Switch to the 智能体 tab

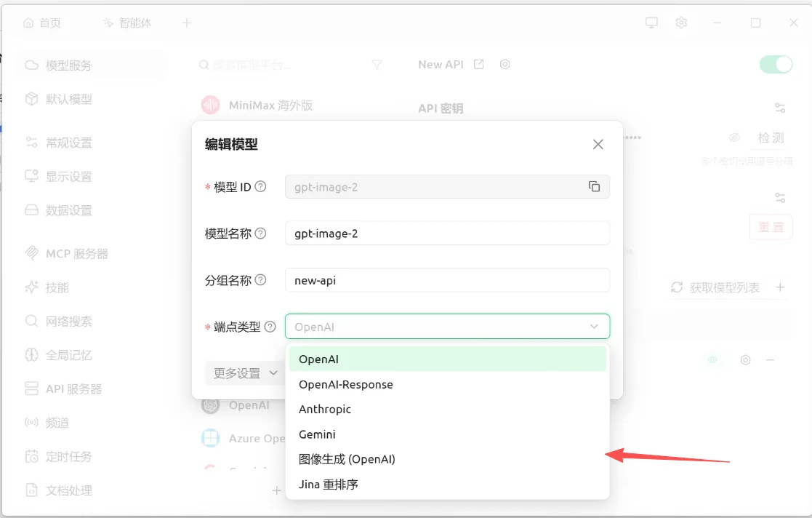coord(127,23)
